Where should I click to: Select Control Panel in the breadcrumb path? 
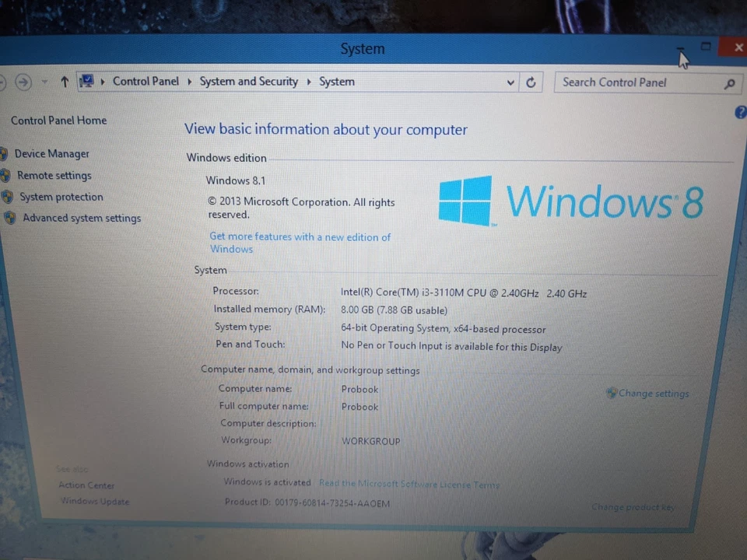click(146, 81)
